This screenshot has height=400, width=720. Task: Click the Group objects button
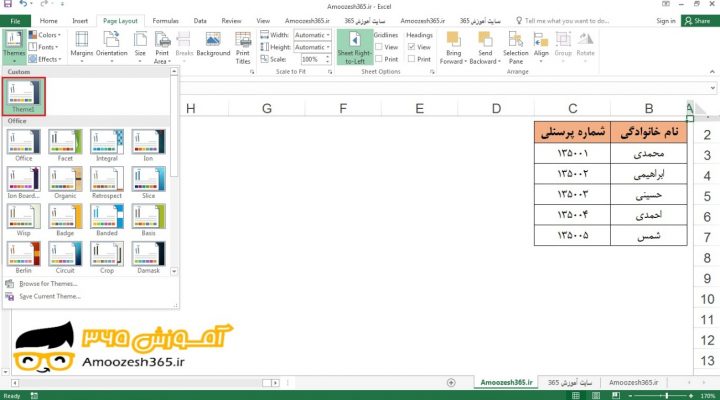click(563, 45)
